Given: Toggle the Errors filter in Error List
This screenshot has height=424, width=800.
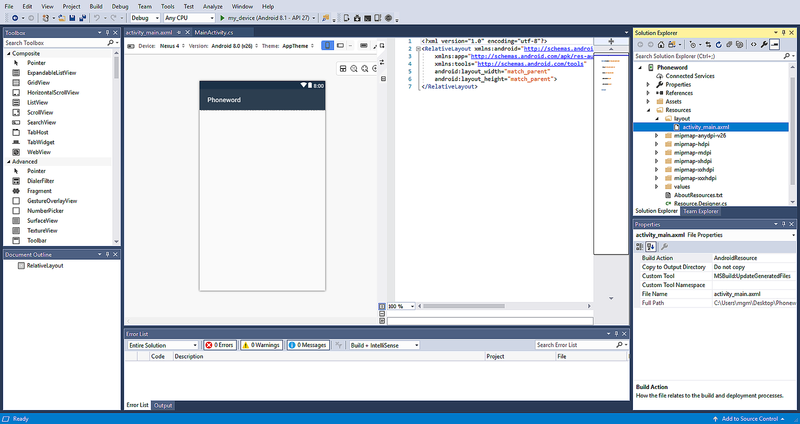Looking at the screenshot, I should click(x=218, y=345).
